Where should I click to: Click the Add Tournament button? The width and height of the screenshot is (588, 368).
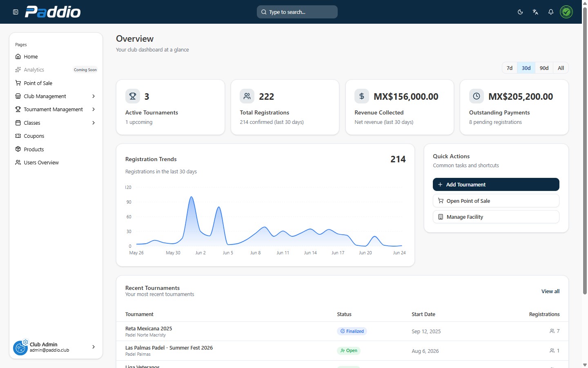[496, 184]
